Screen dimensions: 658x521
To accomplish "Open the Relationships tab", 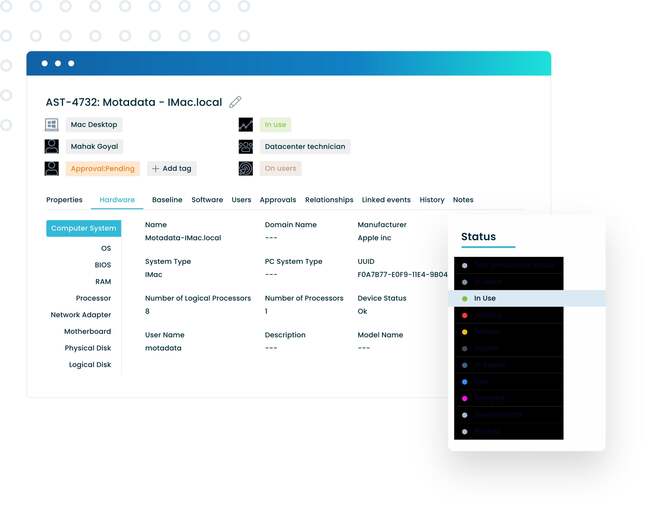I will click(329, 200).
